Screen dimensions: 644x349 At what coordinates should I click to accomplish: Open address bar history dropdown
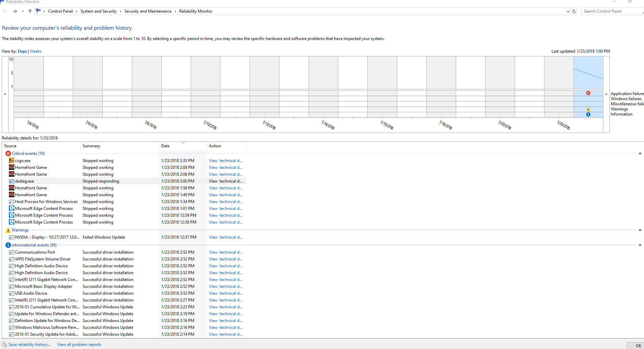click(x=568, y=11)
